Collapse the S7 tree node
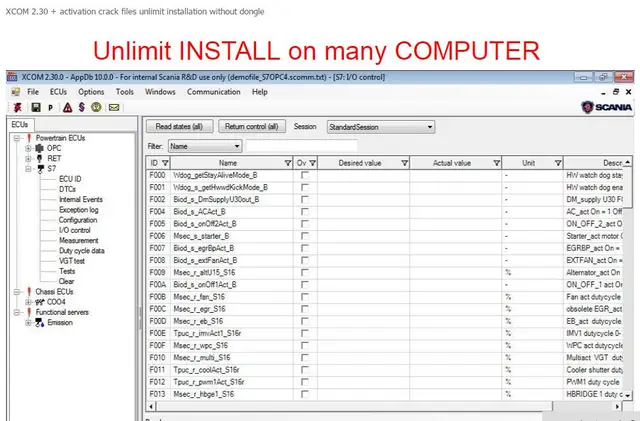 [x=28, y=169]
